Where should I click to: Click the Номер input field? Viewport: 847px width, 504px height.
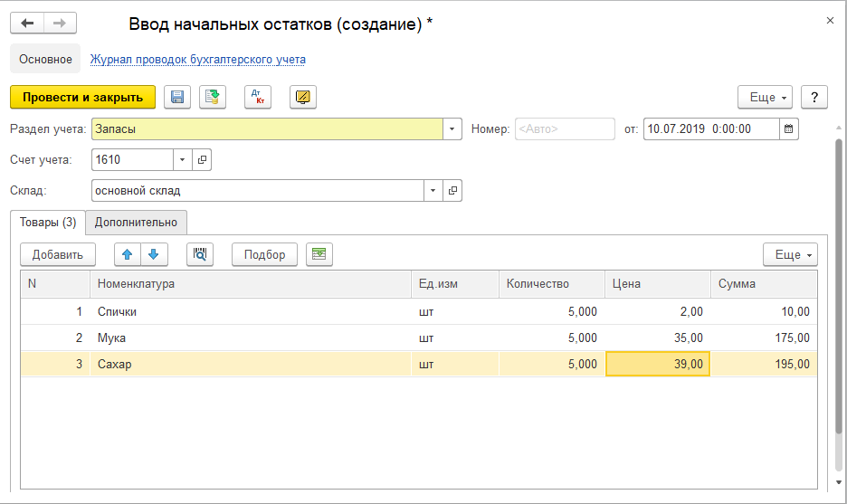tap(565, 129)
